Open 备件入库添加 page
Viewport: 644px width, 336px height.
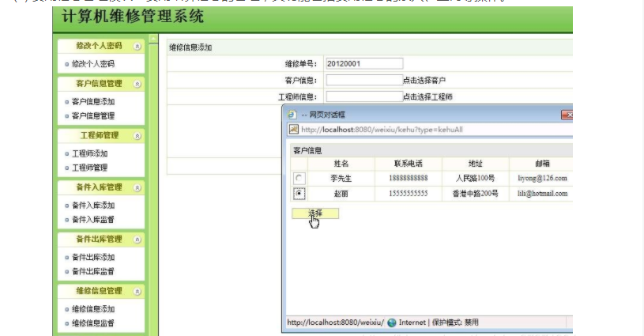[x=93, y=205]
